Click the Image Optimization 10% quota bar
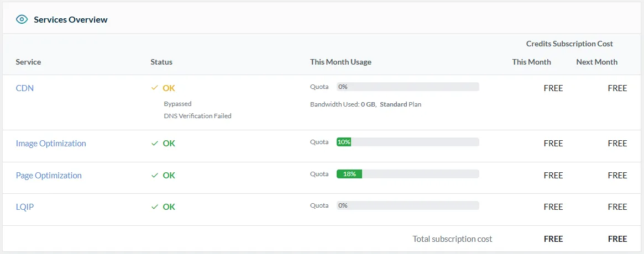 (407, 142)
